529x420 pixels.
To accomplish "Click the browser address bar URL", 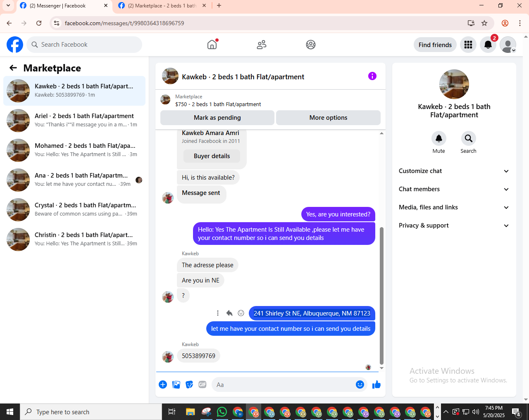I will click(x=124, y=23).
